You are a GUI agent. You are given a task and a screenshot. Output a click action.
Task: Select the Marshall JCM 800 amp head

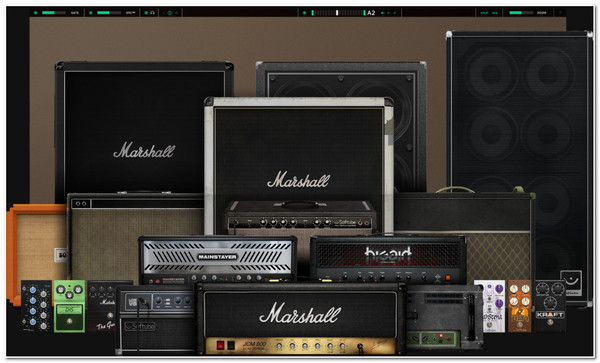coord(301,319)
